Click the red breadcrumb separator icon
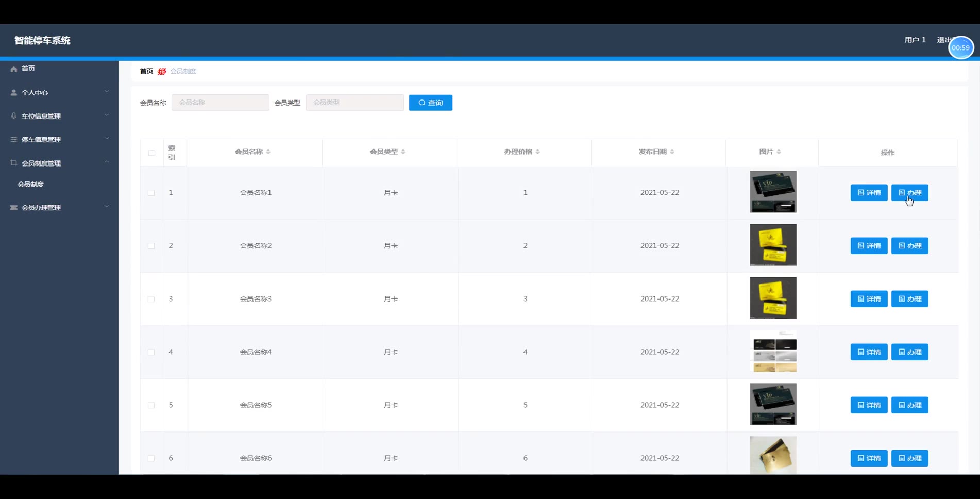Screen dimensions: 980x499 [162, 71]
